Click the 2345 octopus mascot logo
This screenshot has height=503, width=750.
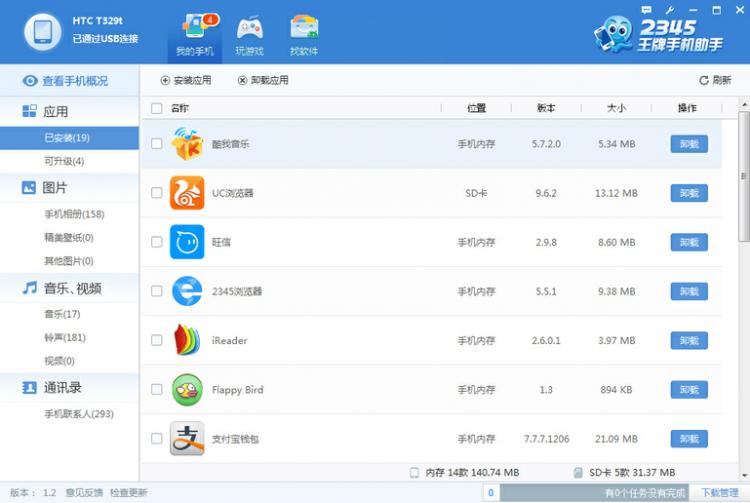(613, 33)
